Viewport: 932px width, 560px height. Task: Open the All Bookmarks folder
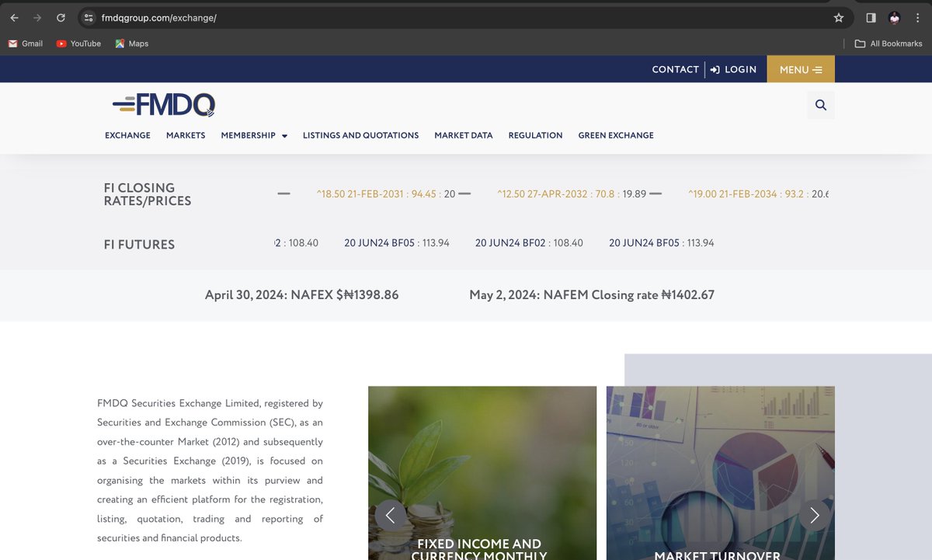point(889,43)
